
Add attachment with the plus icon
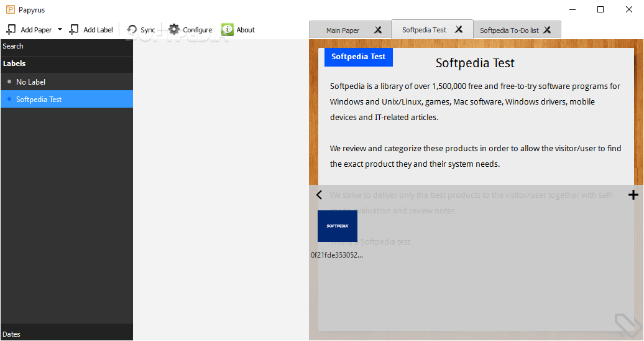pos(633,195)
